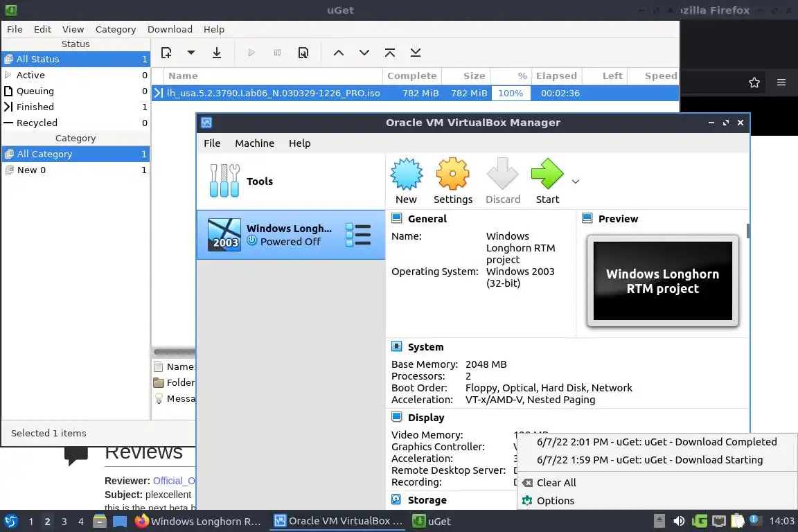Click uGet start (play) toolbar icon
This screenshot has height=532, width=798.
pyautogui.click(x=251, y=53)
